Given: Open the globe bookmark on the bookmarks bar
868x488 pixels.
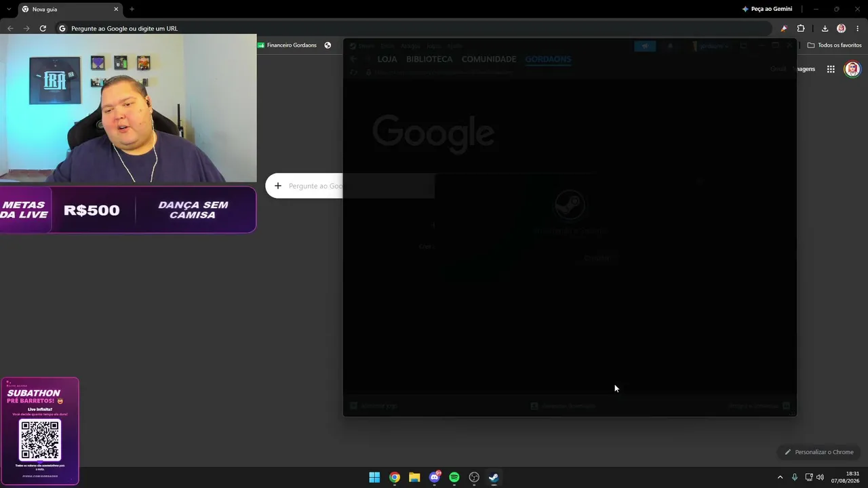Looking at the screenshot, I should point(328,45).
